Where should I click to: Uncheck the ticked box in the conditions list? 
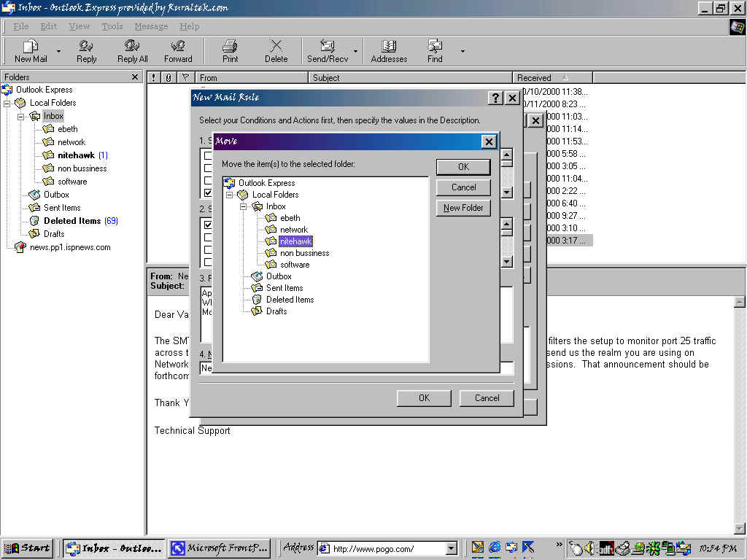click(x=208, y=192)
